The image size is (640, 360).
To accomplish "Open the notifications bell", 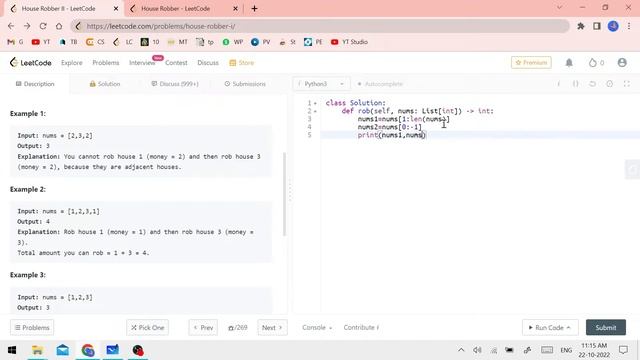I will pyautogui.click(x=569, y=62).
